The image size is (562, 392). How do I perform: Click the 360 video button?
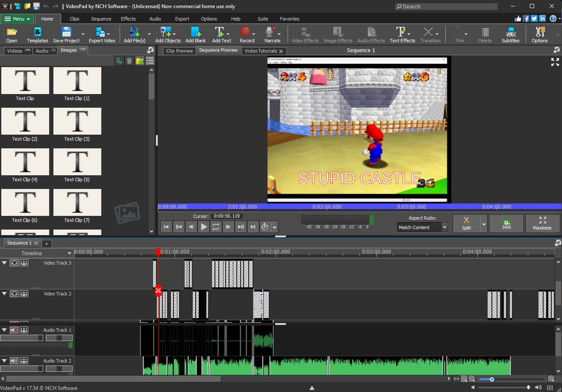tap(506, 223)
